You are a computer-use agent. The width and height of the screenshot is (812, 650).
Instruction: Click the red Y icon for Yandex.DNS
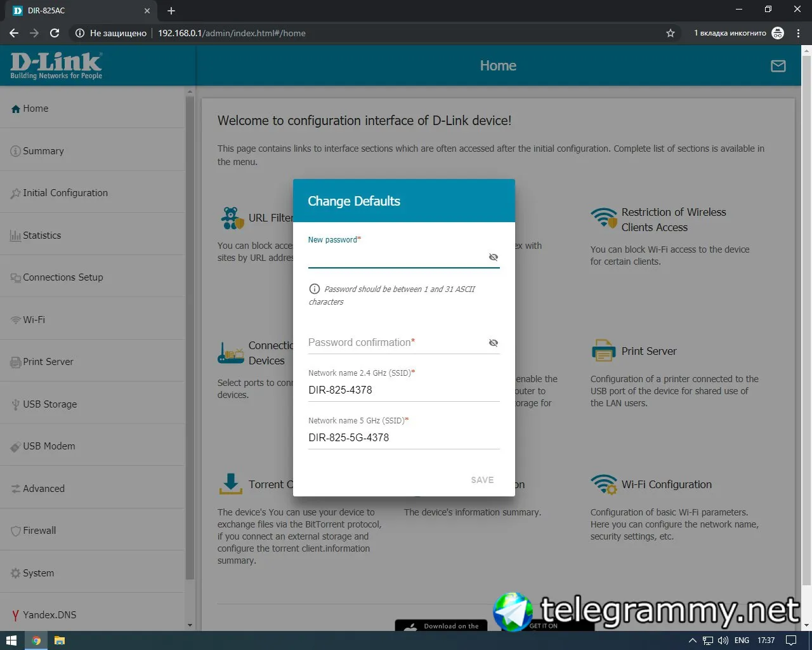16,615
